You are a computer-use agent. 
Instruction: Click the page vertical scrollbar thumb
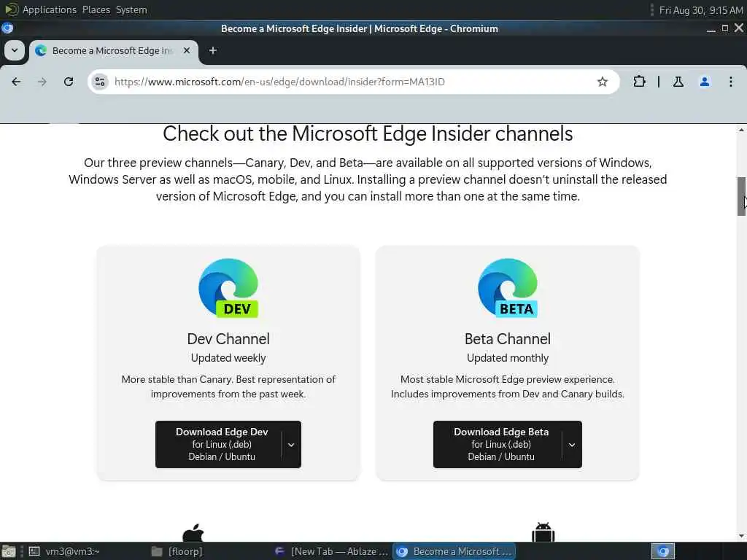(x=741, y=196)
